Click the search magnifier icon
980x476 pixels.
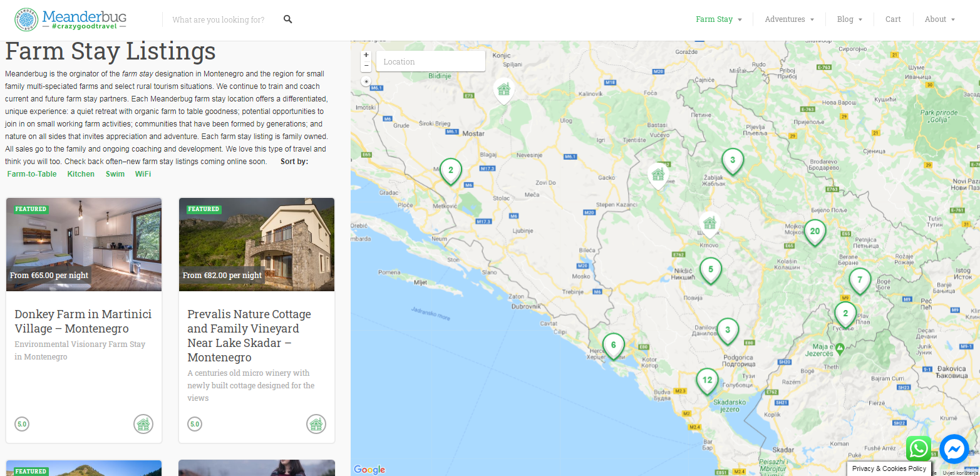coord(288,19)
